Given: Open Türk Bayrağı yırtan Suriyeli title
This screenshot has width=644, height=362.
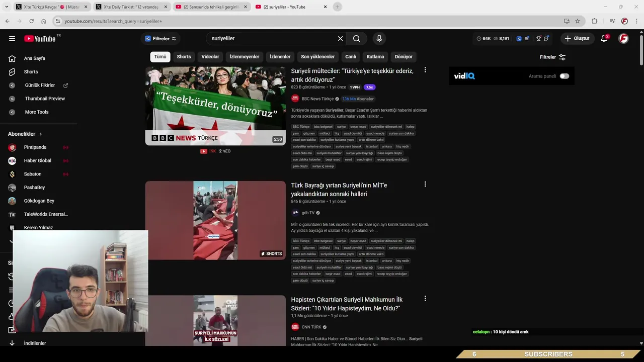Looking at the screenshot, I should (x=339, y=190).
